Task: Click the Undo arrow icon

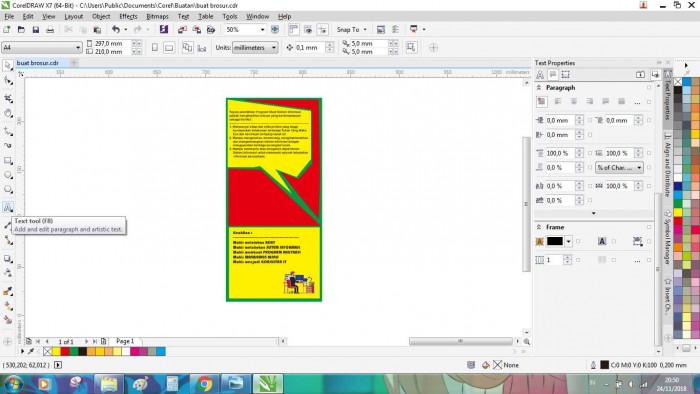Action: pos(116,29)
